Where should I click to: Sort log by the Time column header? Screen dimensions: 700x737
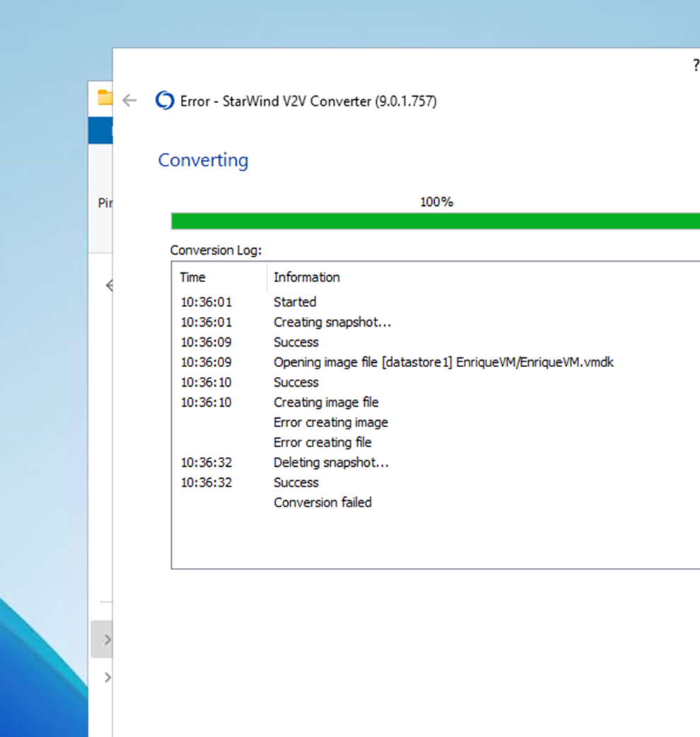pos(193,277)
